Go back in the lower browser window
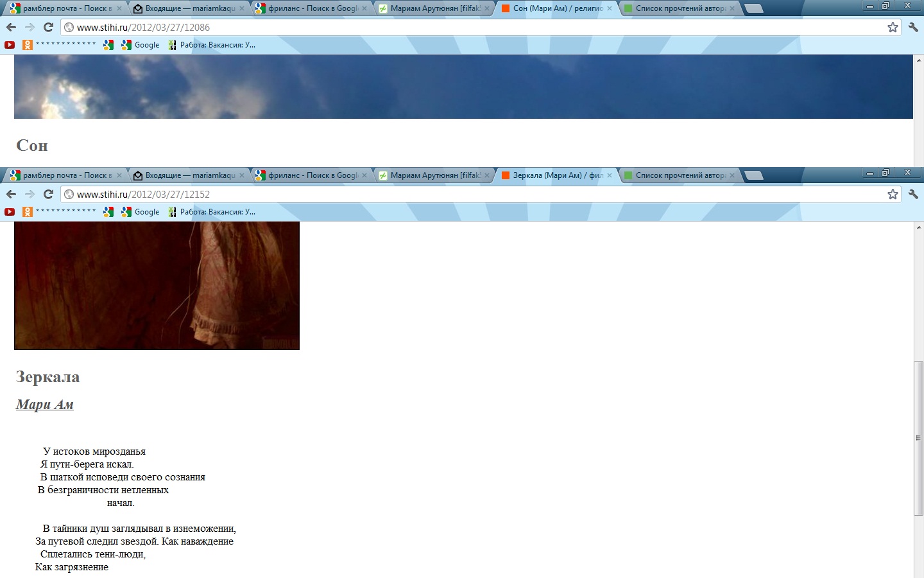 (11, 194)
